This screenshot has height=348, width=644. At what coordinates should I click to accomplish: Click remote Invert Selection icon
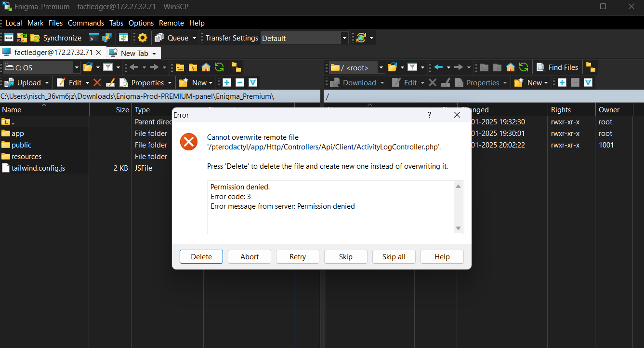tap(588, 82)
